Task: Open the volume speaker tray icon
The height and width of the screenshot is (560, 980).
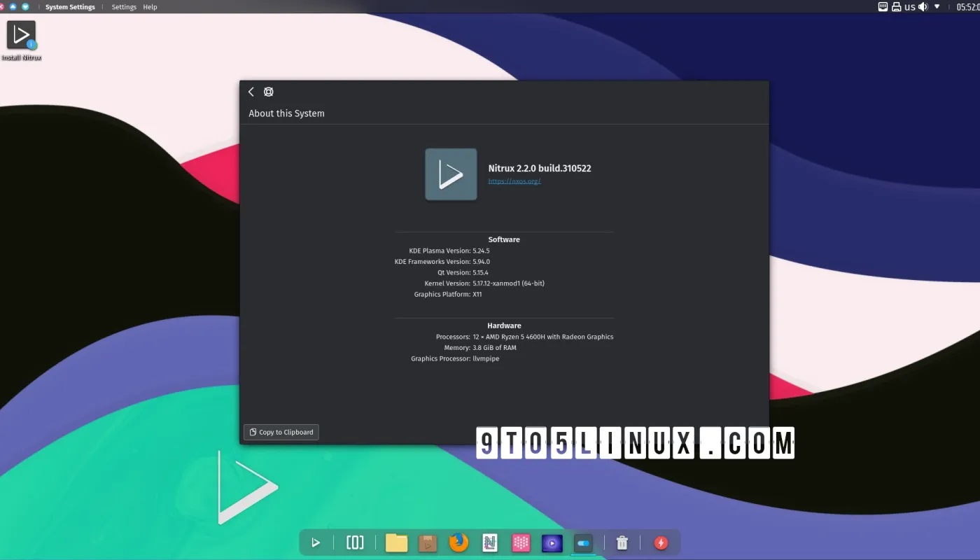Action: (923, 7)
